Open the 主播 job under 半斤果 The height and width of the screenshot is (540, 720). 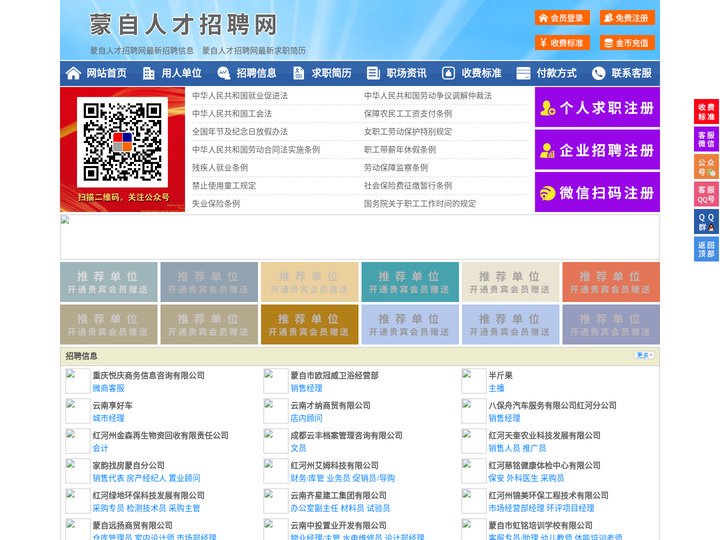coord(496,388)
